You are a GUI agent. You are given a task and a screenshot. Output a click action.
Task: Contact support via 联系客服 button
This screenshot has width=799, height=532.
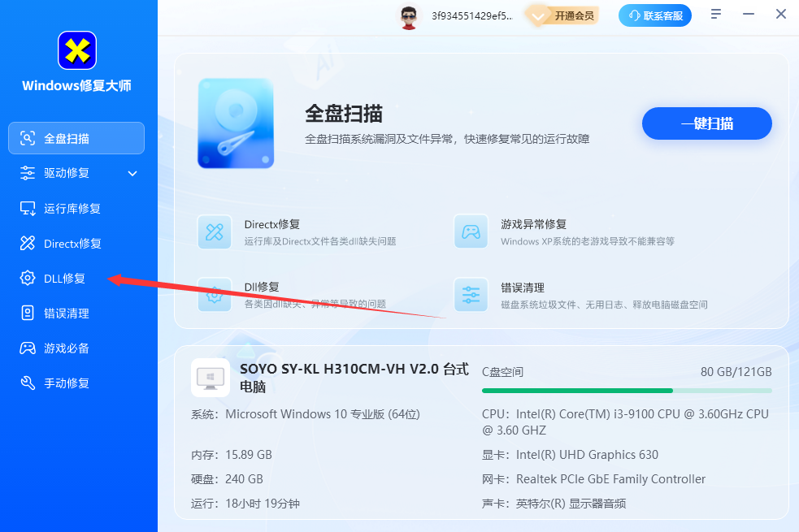point(655,15)
